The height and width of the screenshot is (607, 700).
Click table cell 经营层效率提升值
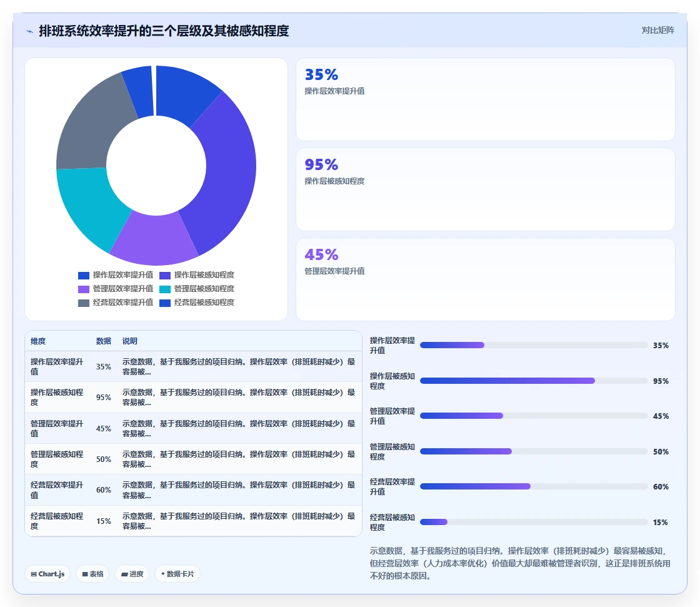pyautogui.click(x=57, y=490)
